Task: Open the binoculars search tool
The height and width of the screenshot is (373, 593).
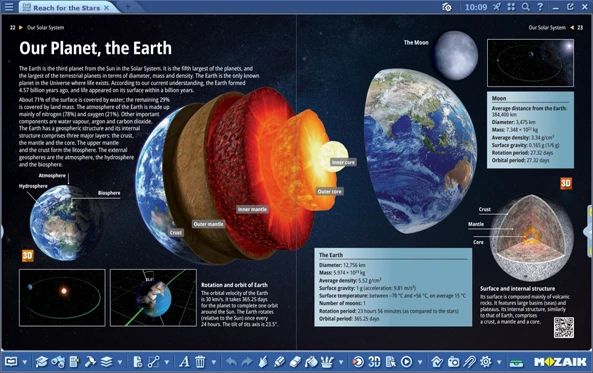Action: tap(58, 362)
